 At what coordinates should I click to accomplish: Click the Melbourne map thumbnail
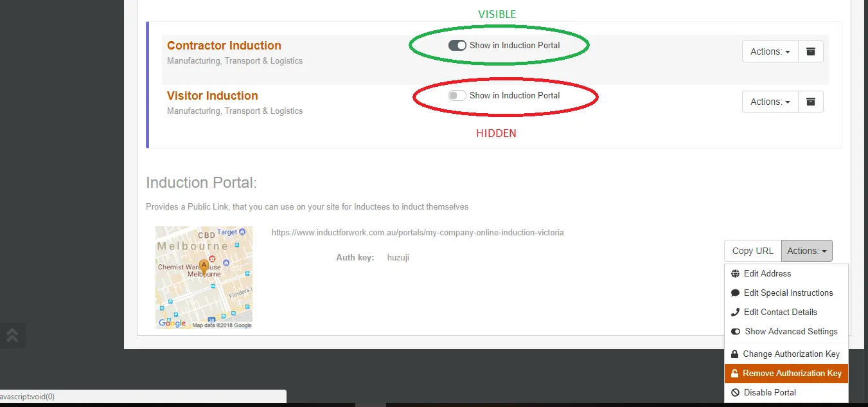[204, 278]
